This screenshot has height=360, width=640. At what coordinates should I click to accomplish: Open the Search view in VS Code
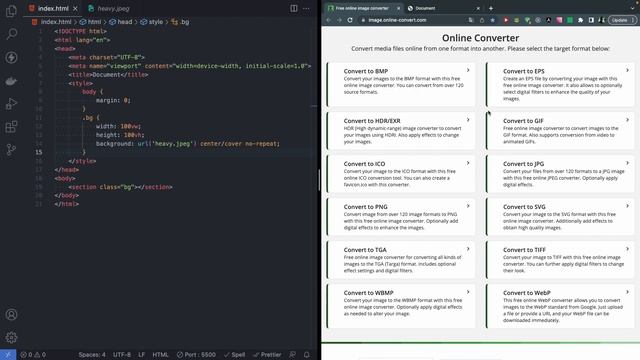click(11, 34)
